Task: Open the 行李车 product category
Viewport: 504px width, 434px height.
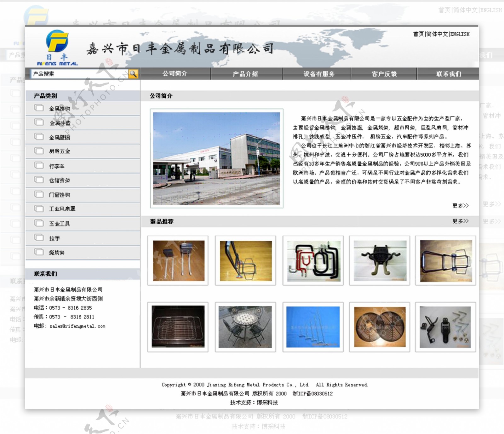Action: (x=57, y=166)
